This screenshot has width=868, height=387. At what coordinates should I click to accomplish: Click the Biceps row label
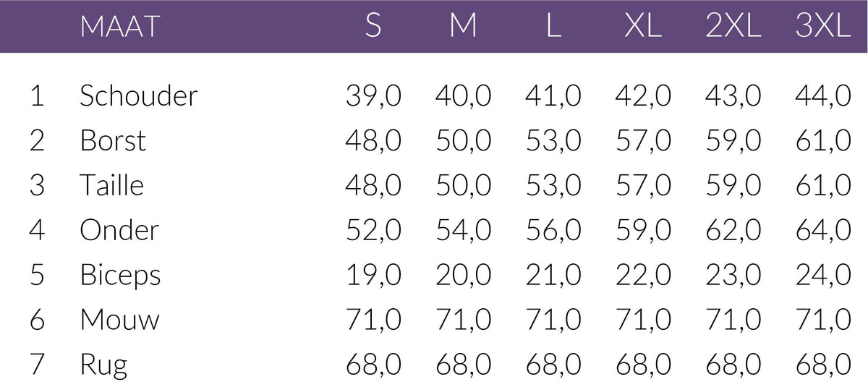[x=120, y=276]
